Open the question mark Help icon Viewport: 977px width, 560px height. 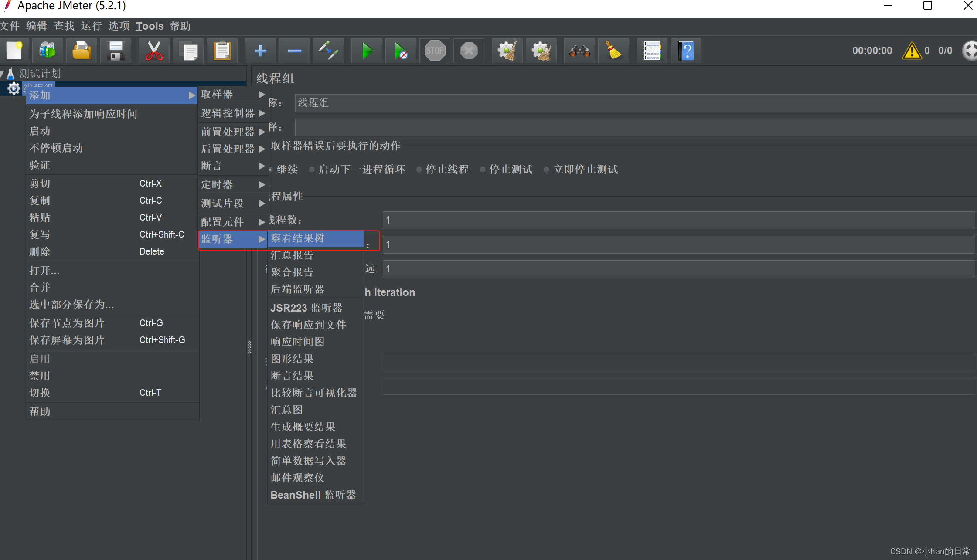(686, 51)
